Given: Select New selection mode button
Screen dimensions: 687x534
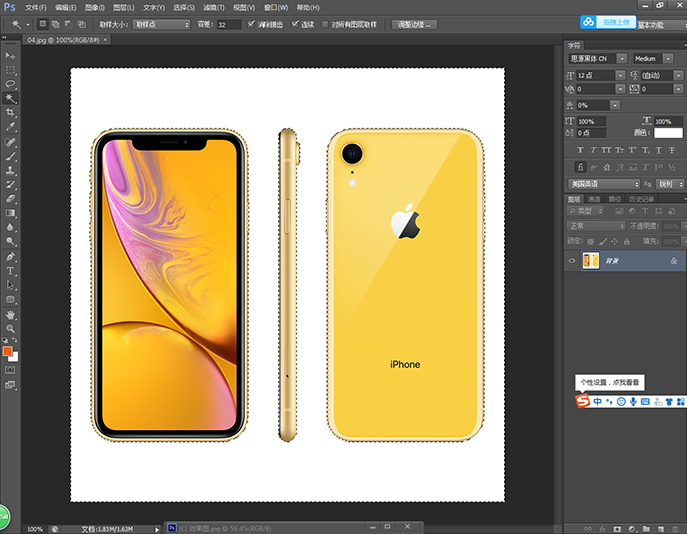Looking at the screenshot, I should 42,24.
